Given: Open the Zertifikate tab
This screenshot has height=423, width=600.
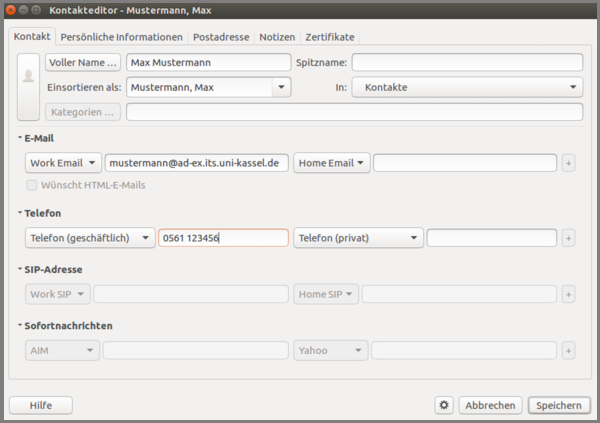Looking at the screenshot, I should pyautogui.click(x=329, y=37).
